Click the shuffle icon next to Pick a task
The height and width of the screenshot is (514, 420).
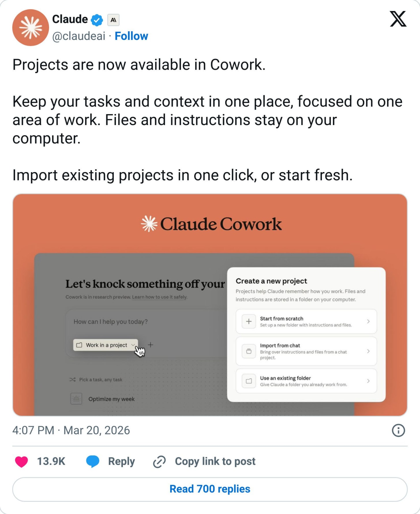(x=72, y=379)
